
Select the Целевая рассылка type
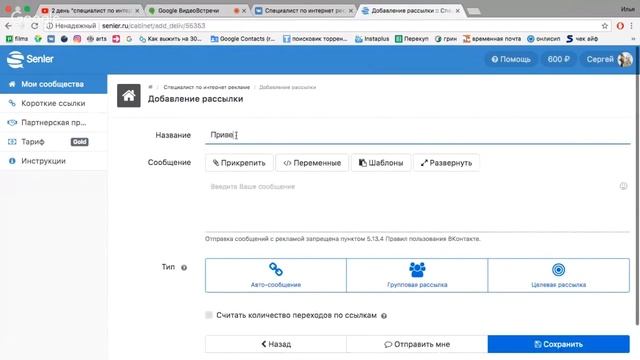coord(558,275)
